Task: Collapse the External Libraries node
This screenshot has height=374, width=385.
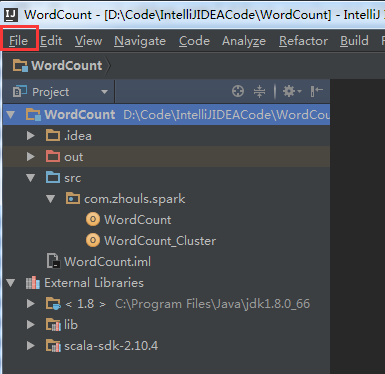Action: point(11,283)
